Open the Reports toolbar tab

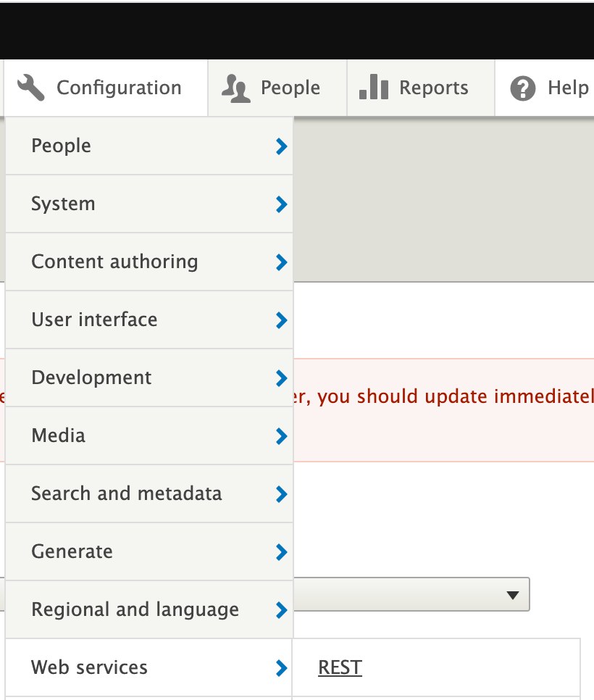pos(421,88)
